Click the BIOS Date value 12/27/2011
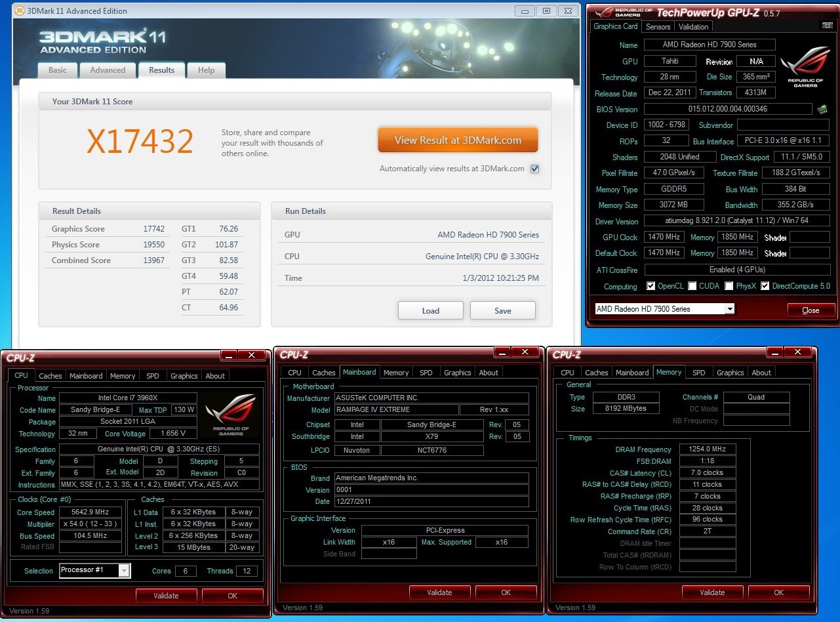Screen dimensions: 840x622 click(431, 501)
